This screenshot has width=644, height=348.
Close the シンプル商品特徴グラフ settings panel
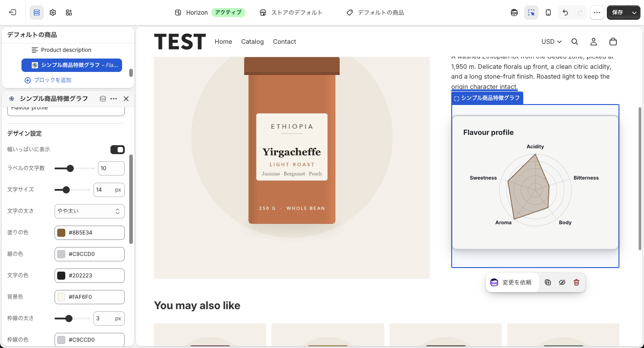pyautogui.click(x=126, y=99)
